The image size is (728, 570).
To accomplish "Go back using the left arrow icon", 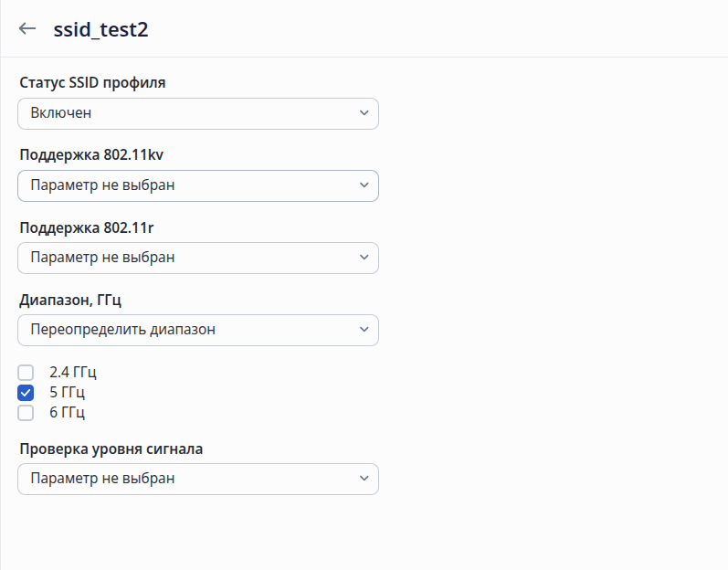I will (26, 29).
